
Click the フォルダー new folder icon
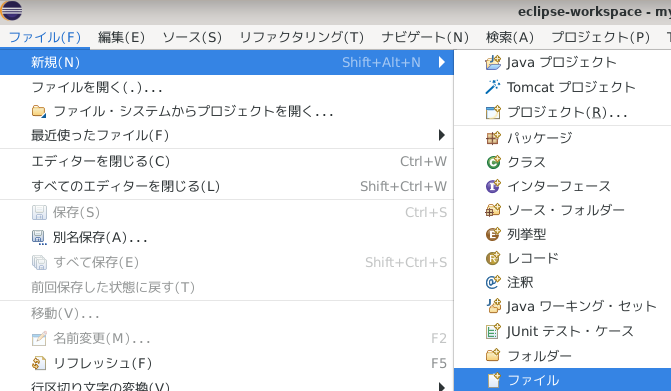click(x=493, y=355)
